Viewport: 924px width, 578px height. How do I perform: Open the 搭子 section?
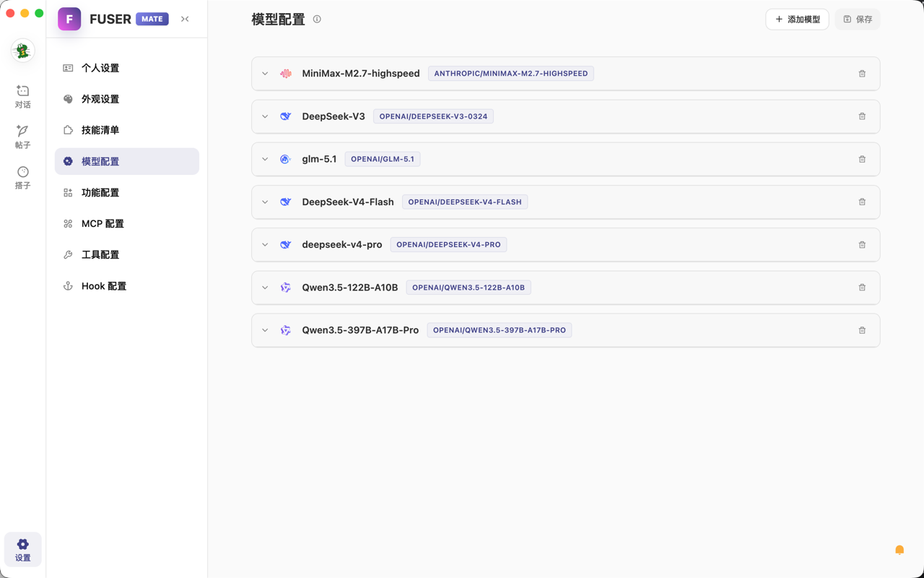click(x=23, y=178)
